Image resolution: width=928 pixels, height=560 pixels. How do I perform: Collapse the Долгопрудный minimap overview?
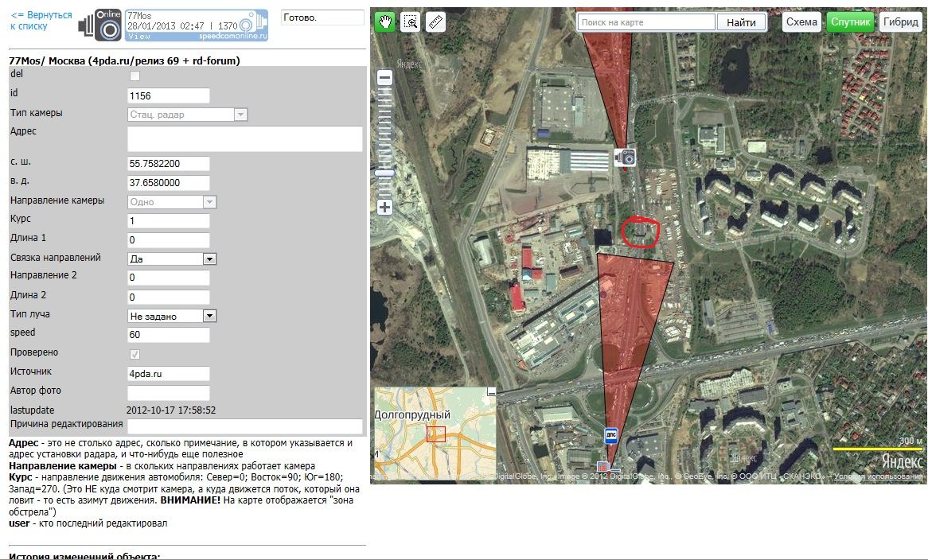[490, 391]
